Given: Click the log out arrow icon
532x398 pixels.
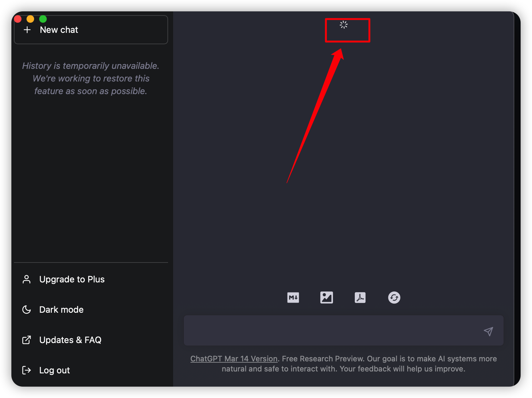Looking at the screenshot, I should 27,370.
